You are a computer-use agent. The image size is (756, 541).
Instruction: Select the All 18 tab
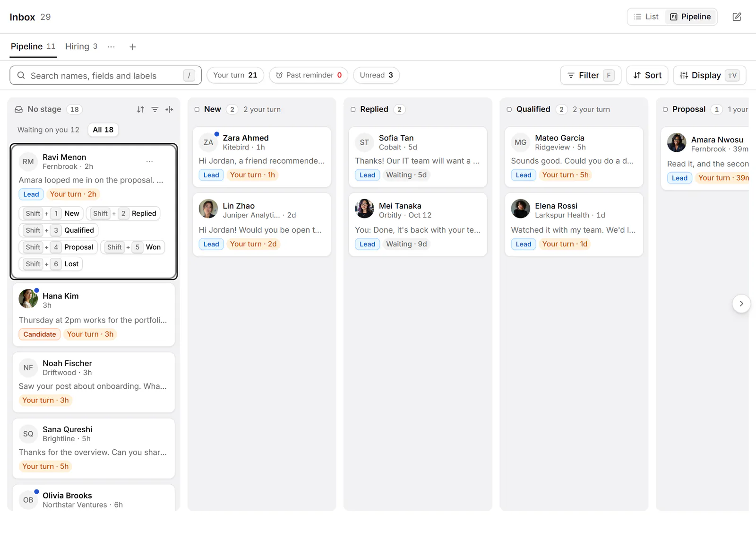[x=103, y=130]
